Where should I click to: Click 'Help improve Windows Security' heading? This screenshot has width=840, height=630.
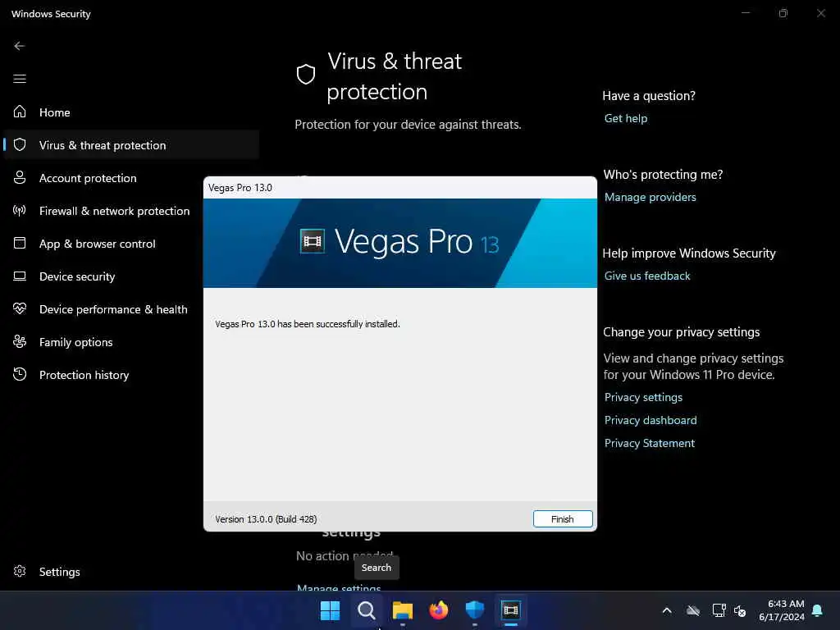point(689,253)
